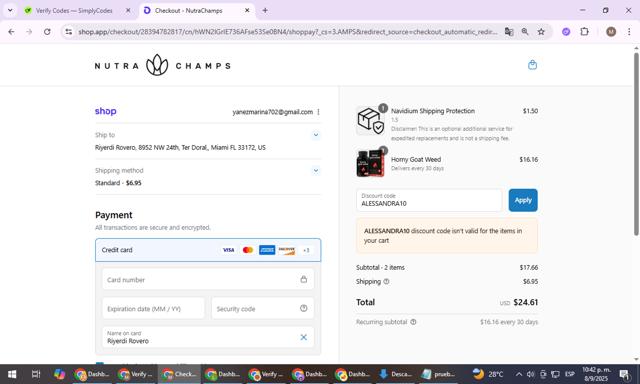Show hidden system tray icons
This screenshot has height=384, width=640.
click(x=518, y=374)
